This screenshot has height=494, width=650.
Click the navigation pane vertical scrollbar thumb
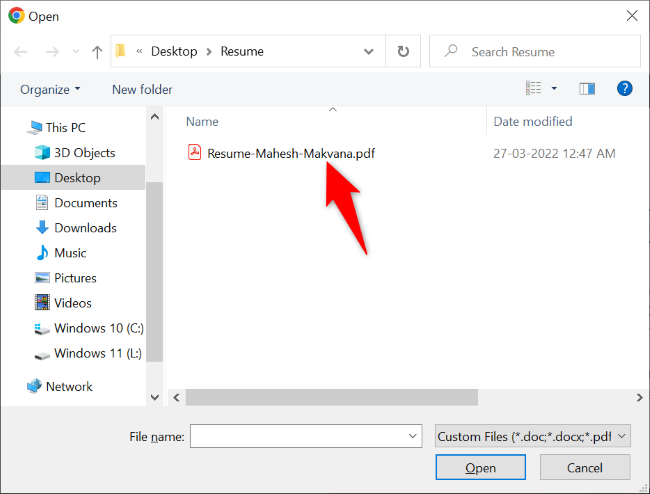click(x=155, y=271)
